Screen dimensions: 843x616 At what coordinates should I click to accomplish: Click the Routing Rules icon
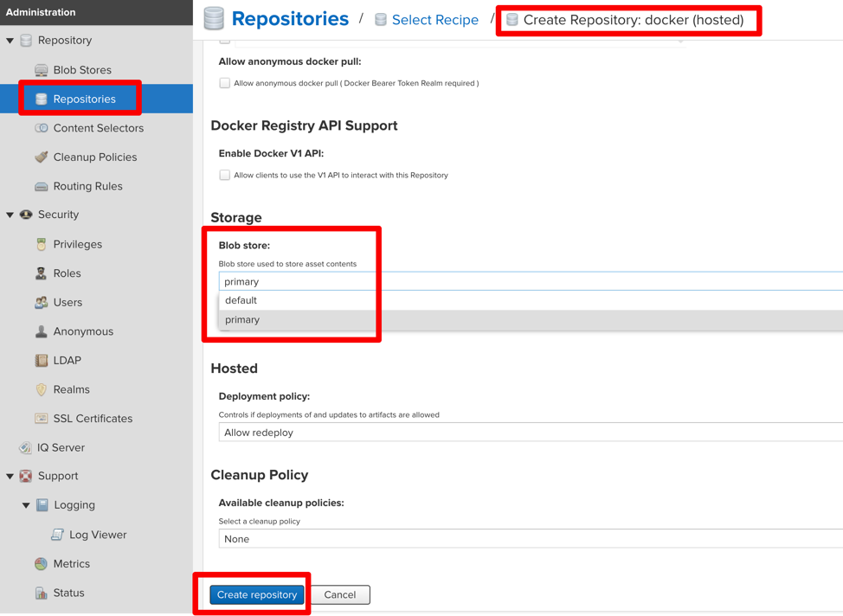pos(42,187)
